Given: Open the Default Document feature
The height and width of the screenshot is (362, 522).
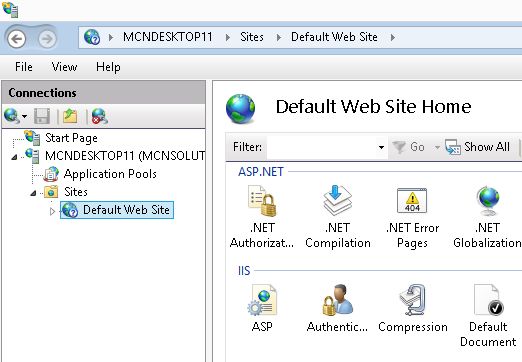Looking at the screenshot, I should point(488,315).
